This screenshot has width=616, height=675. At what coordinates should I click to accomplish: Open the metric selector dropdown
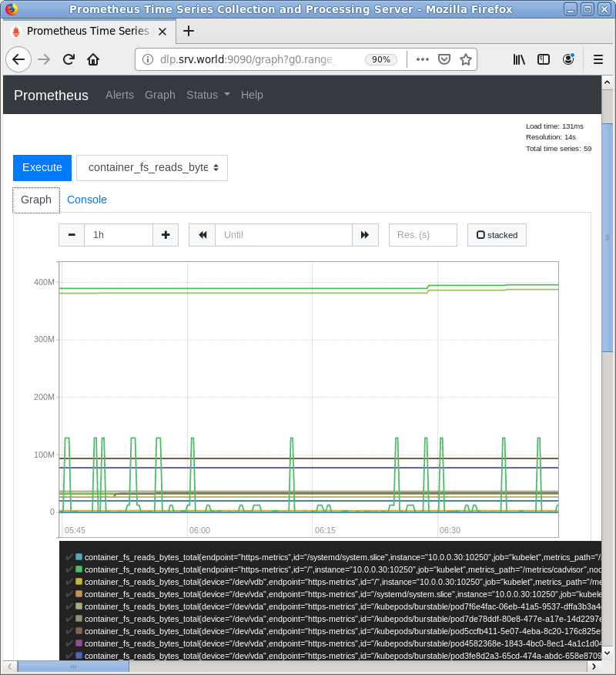click(x=152, y=168)
